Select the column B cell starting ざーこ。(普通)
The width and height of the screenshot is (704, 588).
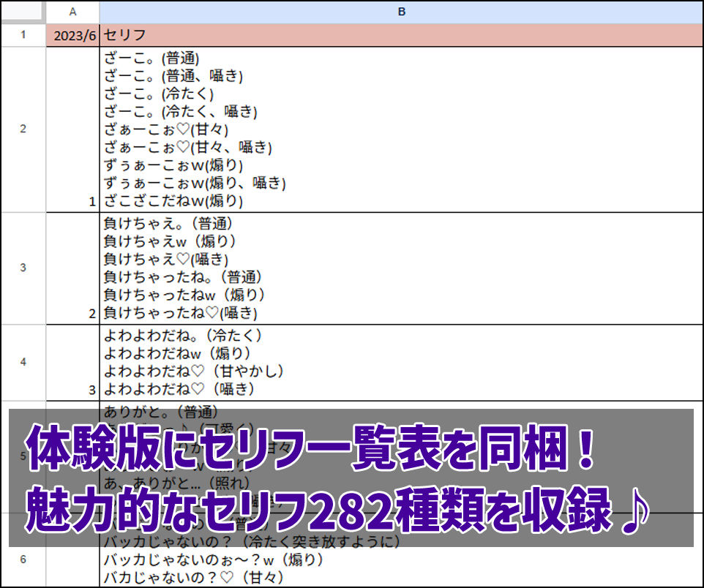401,129
